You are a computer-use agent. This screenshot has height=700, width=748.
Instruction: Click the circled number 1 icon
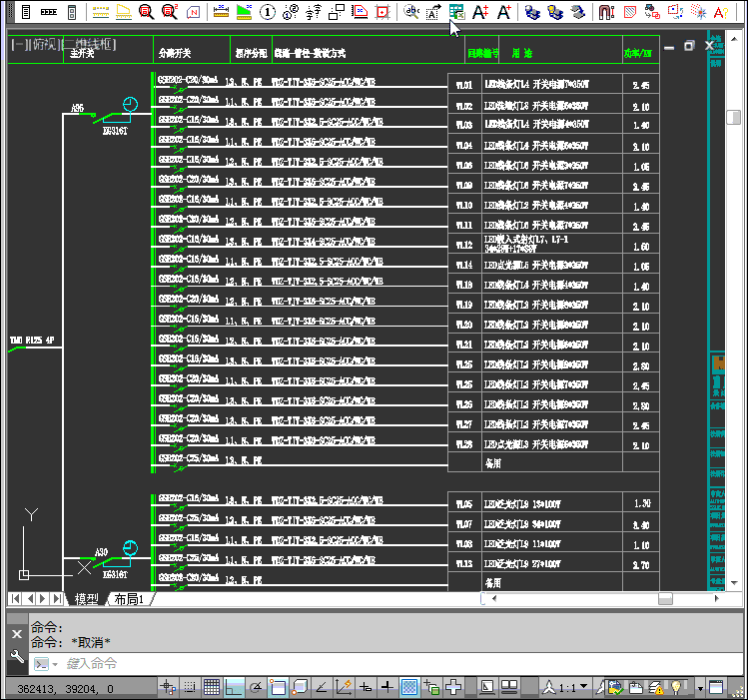pos(268,12)
